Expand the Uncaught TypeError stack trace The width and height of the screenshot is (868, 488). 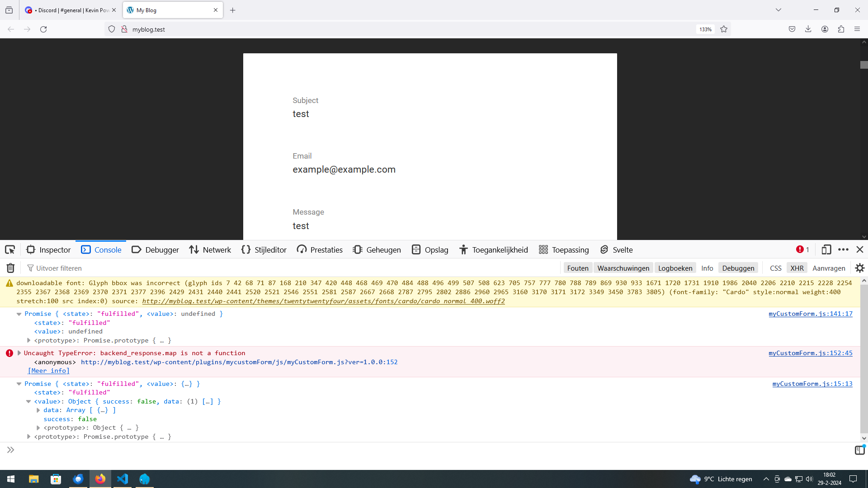pyautogui.click(x=19, y=353)
